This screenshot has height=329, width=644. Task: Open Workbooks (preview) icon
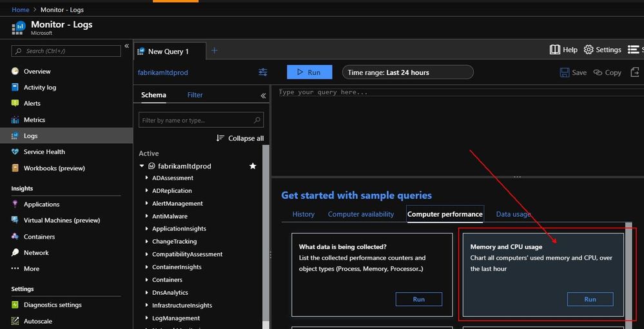pos(15,168)
